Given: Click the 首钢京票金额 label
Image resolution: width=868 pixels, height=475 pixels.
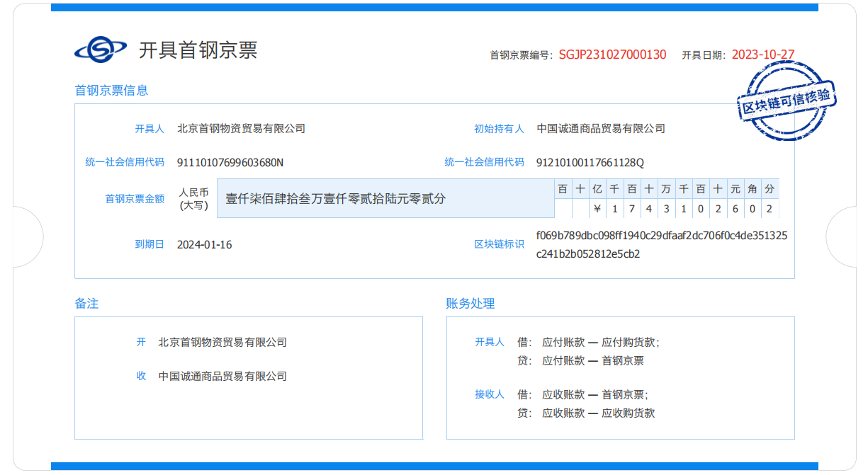Looking at the screenshot, I should pos(135,199).
